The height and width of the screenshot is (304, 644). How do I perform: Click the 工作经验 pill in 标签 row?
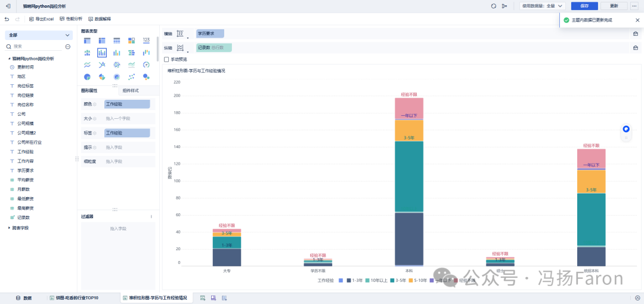pos(128,133)
